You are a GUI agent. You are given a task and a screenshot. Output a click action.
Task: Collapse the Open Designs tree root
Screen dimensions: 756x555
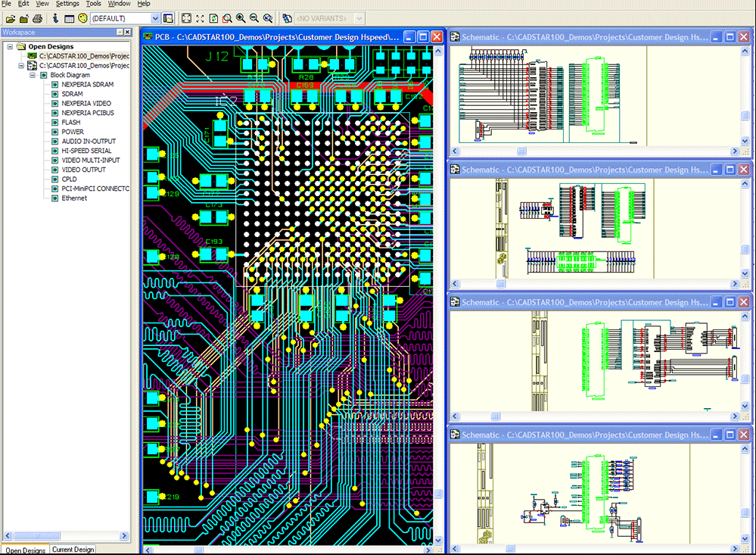pos(10,46)
